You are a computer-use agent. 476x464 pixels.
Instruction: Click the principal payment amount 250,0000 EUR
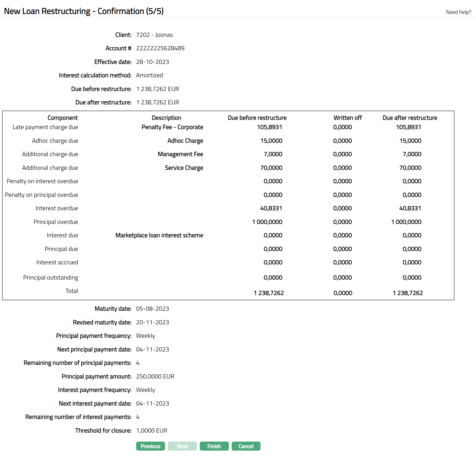(155, 376)
